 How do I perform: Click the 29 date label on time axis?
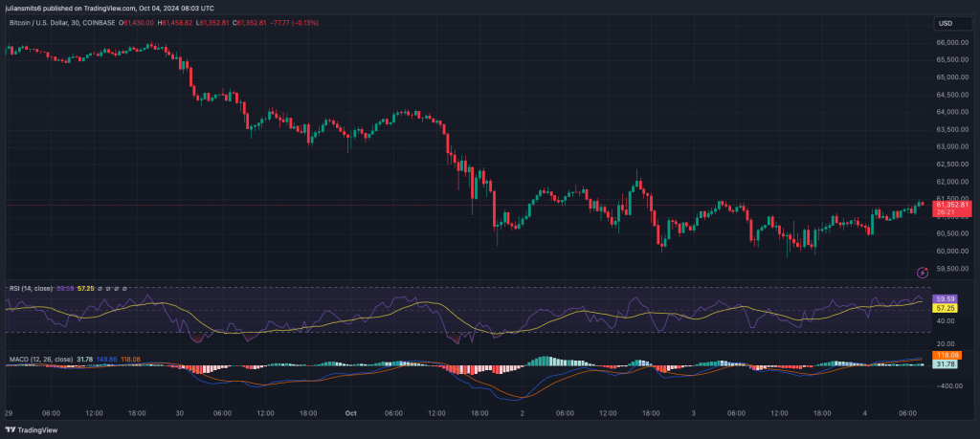[8, 413]
